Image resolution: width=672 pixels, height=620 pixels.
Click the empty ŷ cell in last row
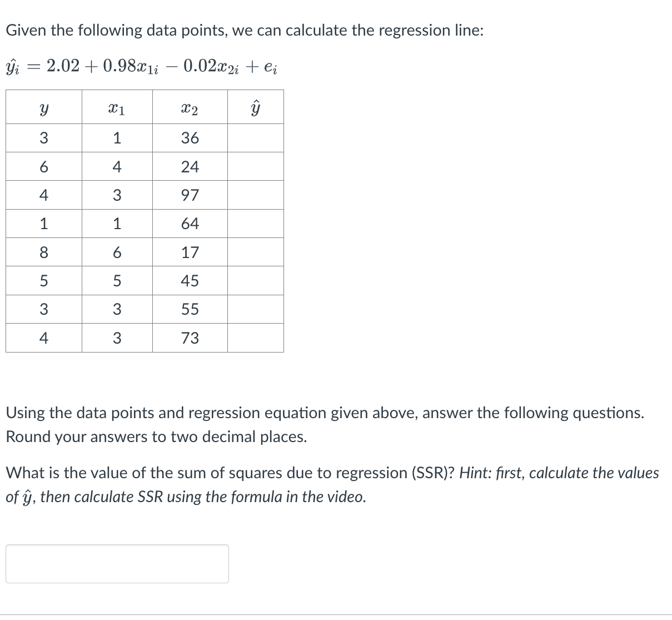(256, 338)
